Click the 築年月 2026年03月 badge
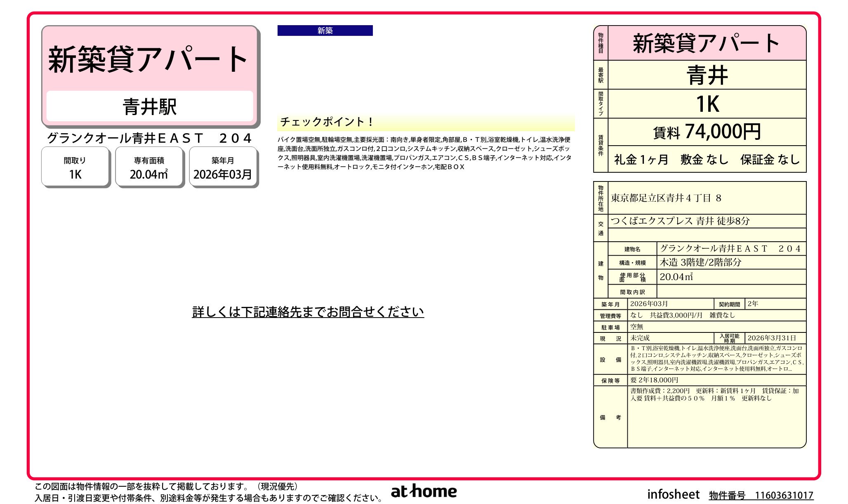The height and width of the screenshot is (504, 848). click(x=223, y=167)
